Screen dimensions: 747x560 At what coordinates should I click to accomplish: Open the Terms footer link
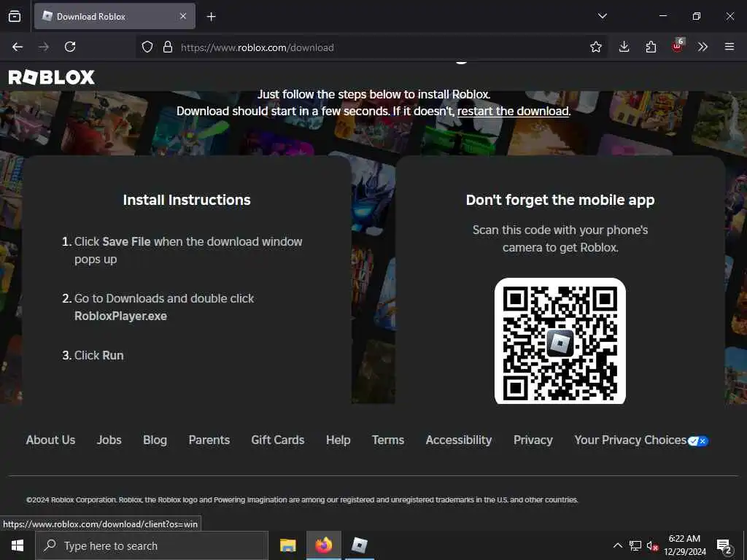(x=388, y=440)
